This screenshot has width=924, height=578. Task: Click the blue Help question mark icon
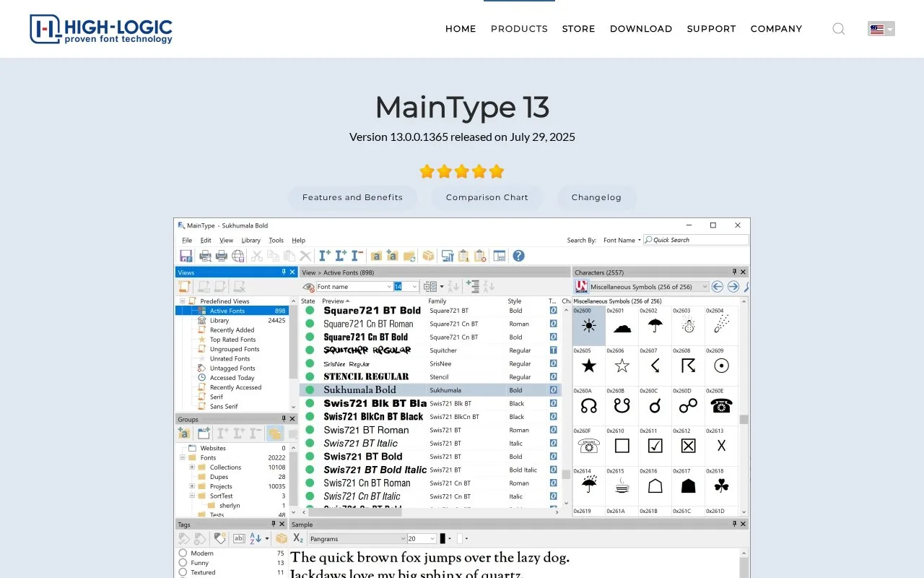pyautogui.click(x=518, y=256)
